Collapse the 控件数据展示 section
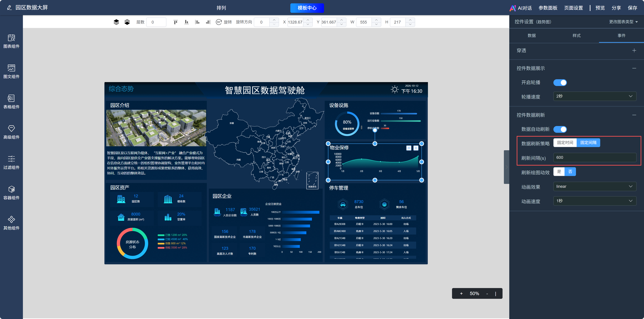Screen dimensions: 644x319 pyautogui.click(x=634, y=68)
